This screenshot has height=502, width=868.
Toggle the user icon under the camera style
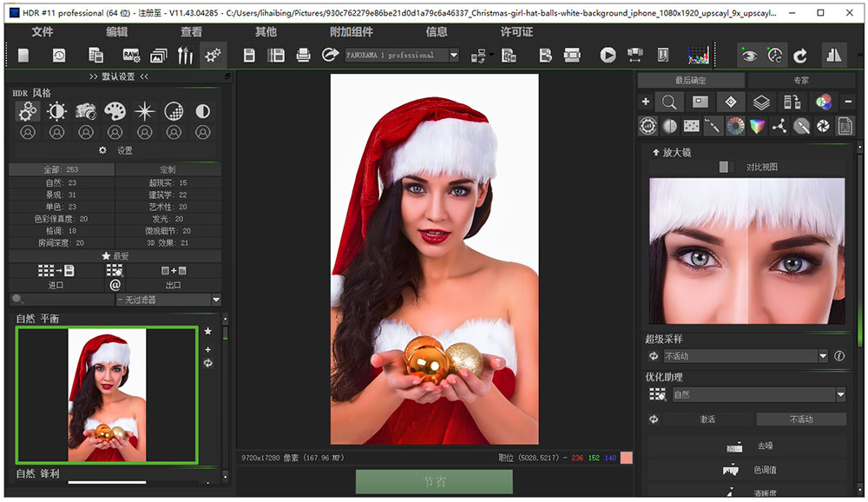click(86, 132)
